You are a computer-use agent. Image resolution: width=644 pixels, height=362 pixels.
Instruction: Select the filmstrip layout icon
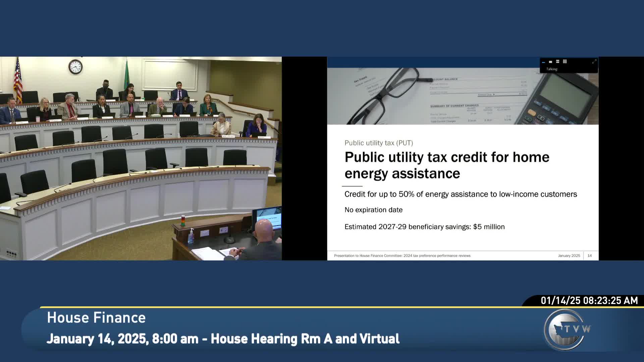click(550, 61)
